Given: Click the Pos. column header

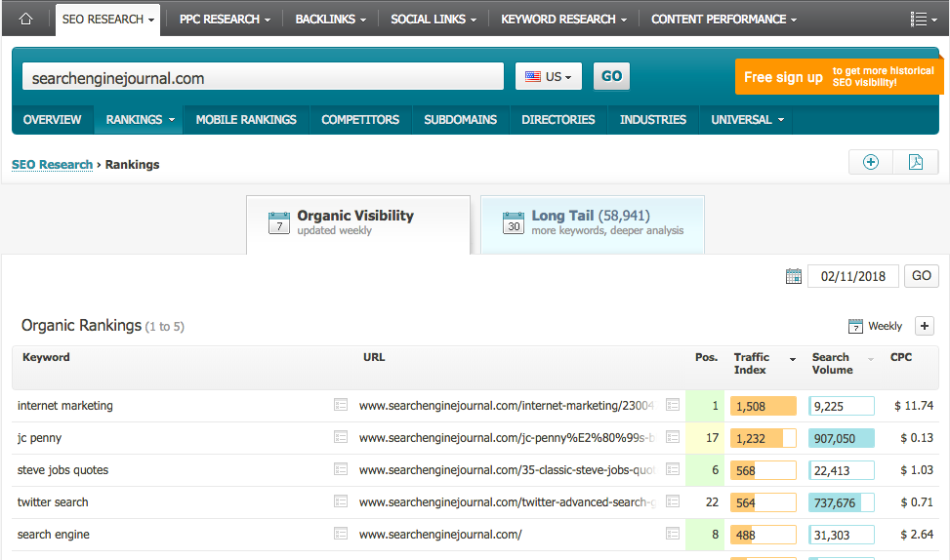Looking at the screenshot, I should [707, 357].
